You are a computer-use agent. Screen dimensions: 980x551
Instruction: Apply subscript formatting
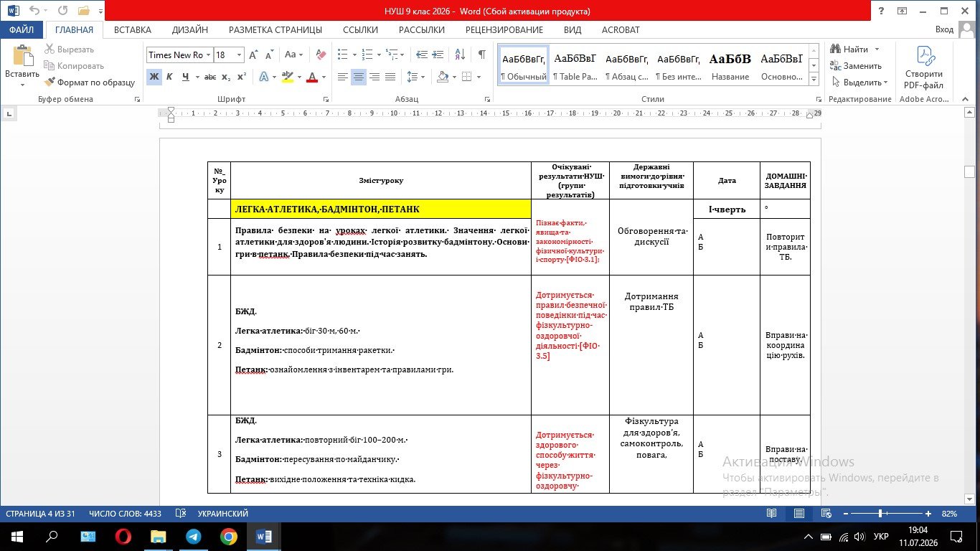(226, 77)
